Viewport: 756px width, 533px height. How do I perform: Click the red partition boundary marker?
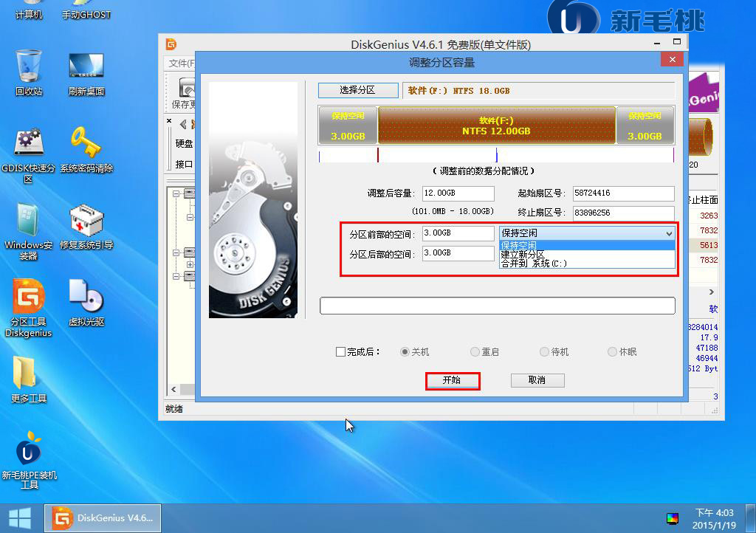[x=378, y=155]
